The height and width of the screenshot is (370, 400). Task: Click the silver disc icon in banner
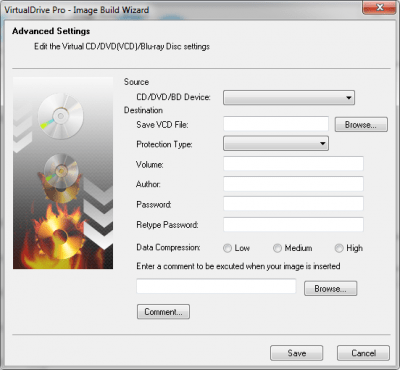coord(60,116)
